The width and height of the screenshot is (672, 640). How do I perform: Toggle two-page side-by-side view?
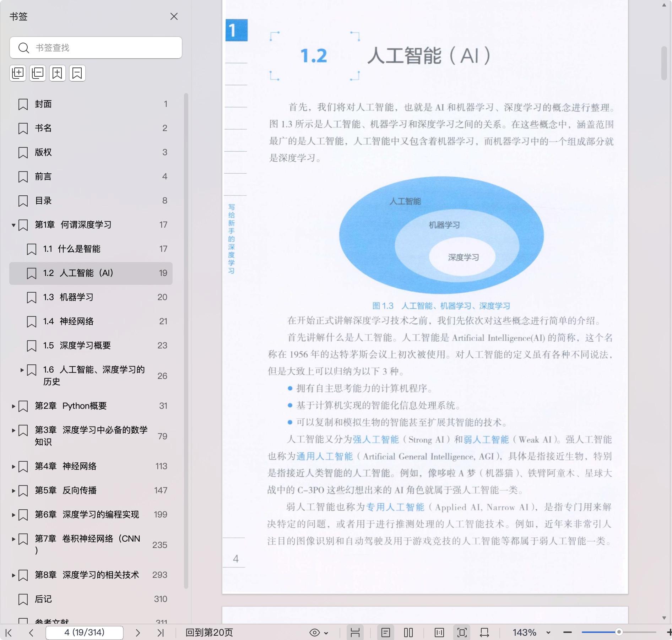pos(408,633)
